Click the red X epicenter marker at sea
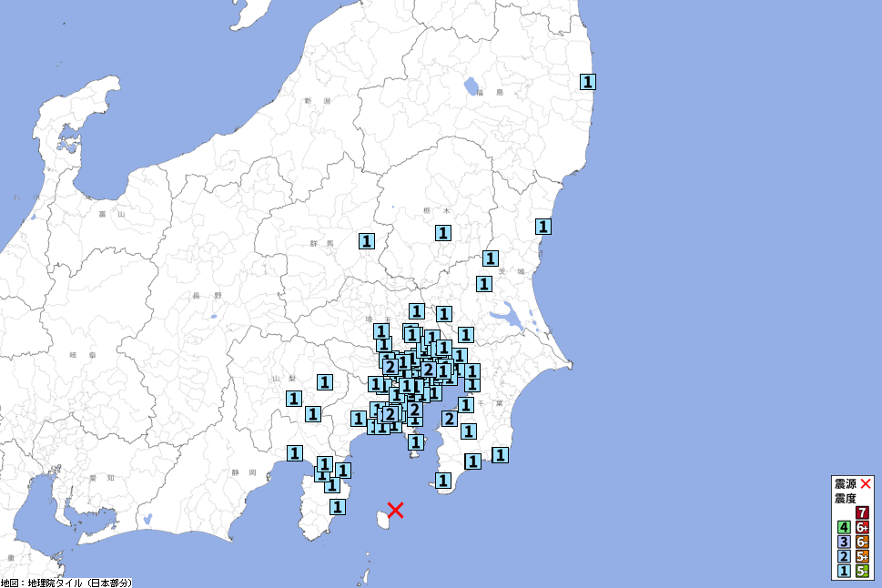882x588 pixels. pos(395,509)
